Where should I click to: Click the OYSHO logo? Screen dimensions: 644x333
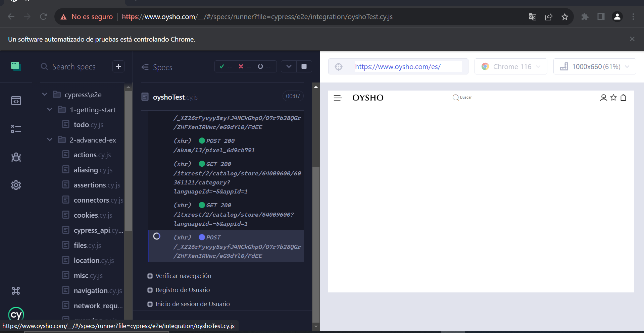tap(368, 98)
